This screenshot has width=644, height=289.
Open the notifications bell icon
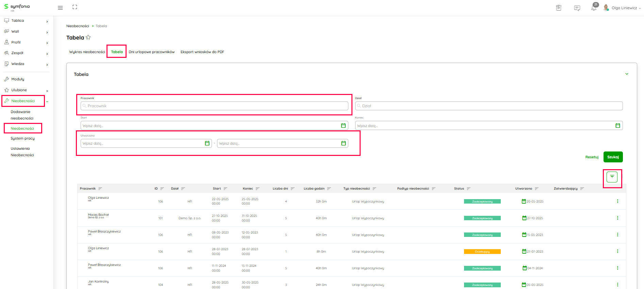[x=594, y=8]
